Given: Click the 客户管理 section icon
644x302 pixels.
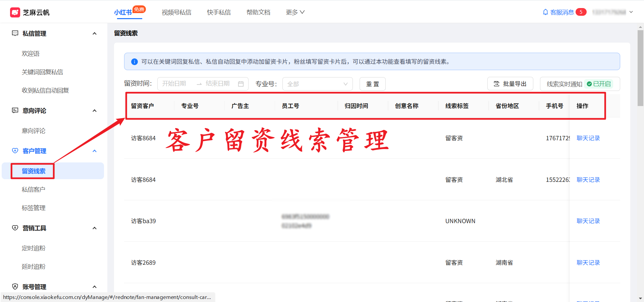Looking at the screenshot, I should point(15,151).
